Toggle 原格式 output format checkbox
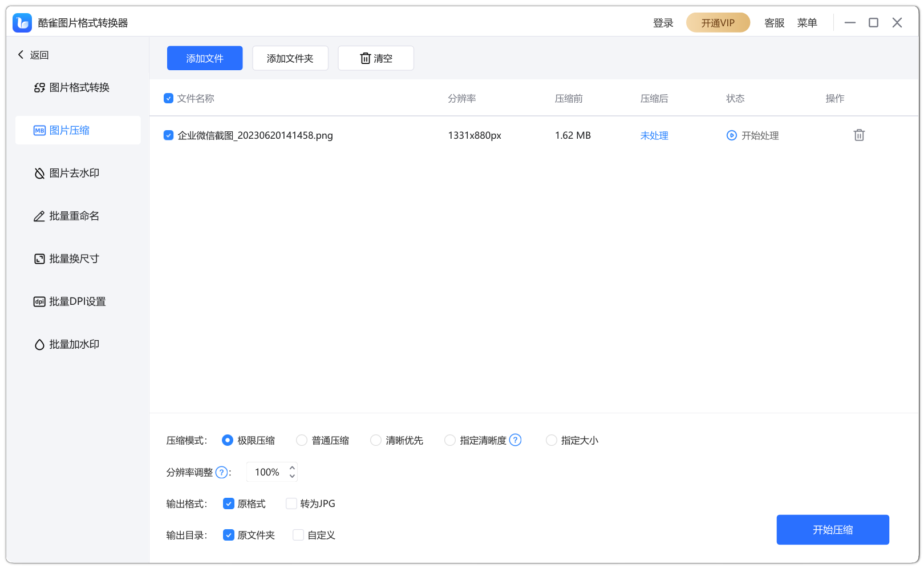This screenshot has width=924, height=568. click(229, 503)
